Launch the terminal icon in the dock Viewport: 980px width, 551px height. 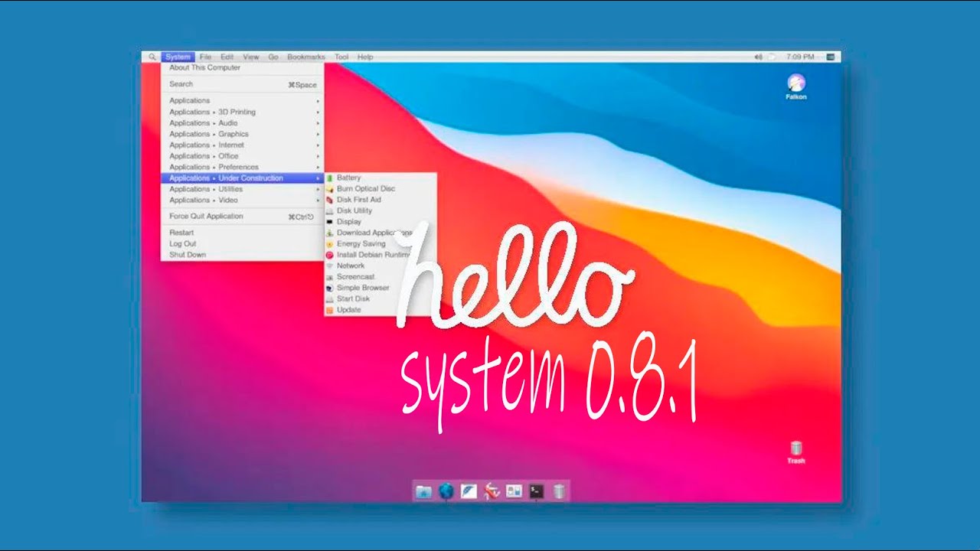point(537,491)
